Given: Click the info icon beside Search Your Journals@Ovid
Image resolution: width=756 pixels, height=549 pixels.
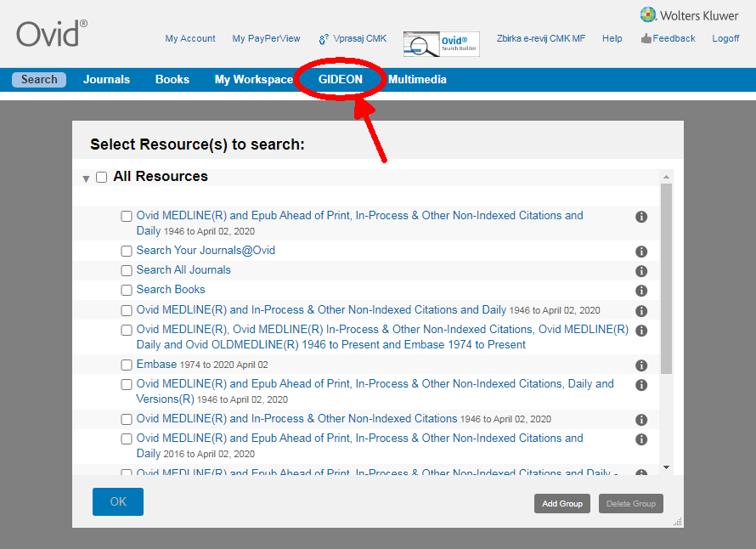Looking at the screenshot, I should (x=641, y=252).
